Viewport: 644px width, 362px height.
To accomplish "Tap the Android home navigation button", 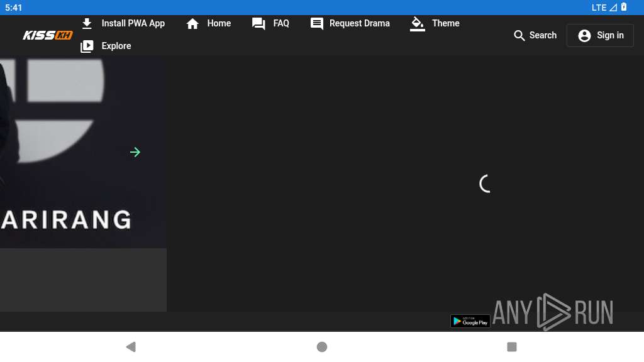I will pyautogui.click(x=322, y=347).
